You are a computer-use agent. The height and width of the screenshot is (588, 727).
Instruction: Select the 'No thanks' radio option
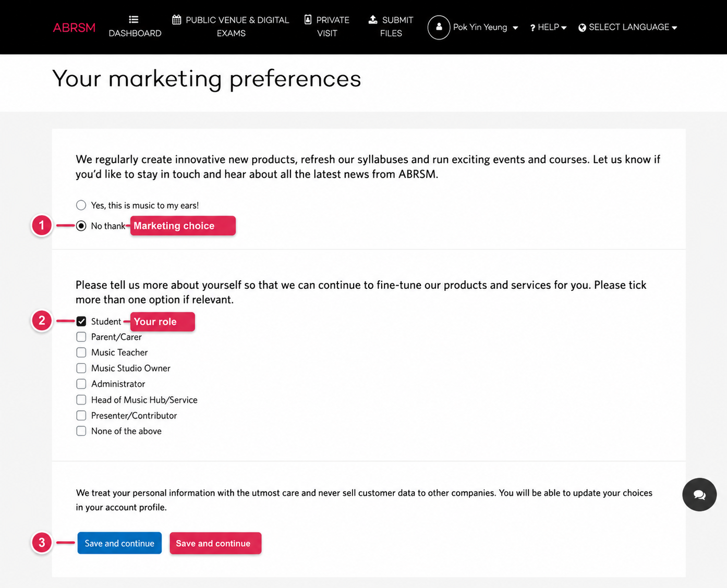[x=81, y=226]
